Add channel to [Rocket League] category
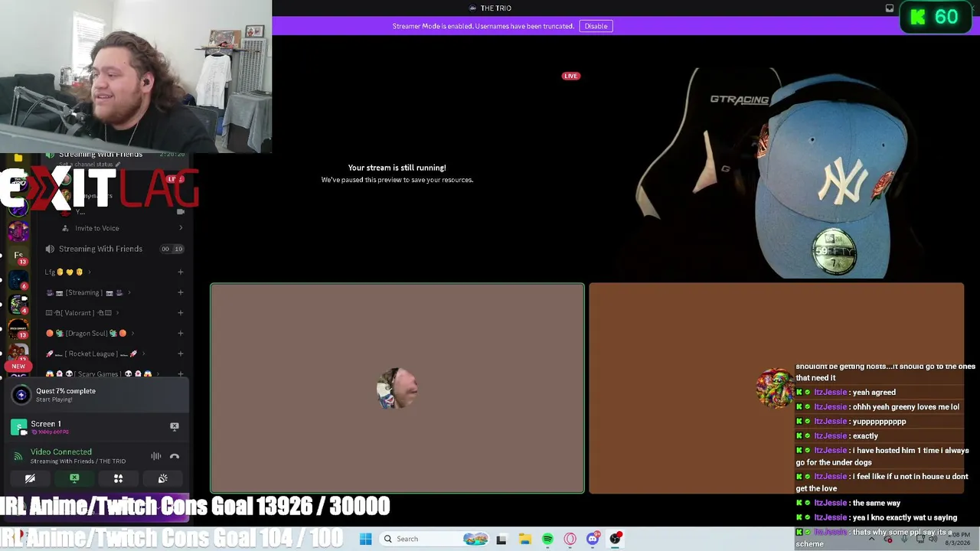 pos(181,354)
